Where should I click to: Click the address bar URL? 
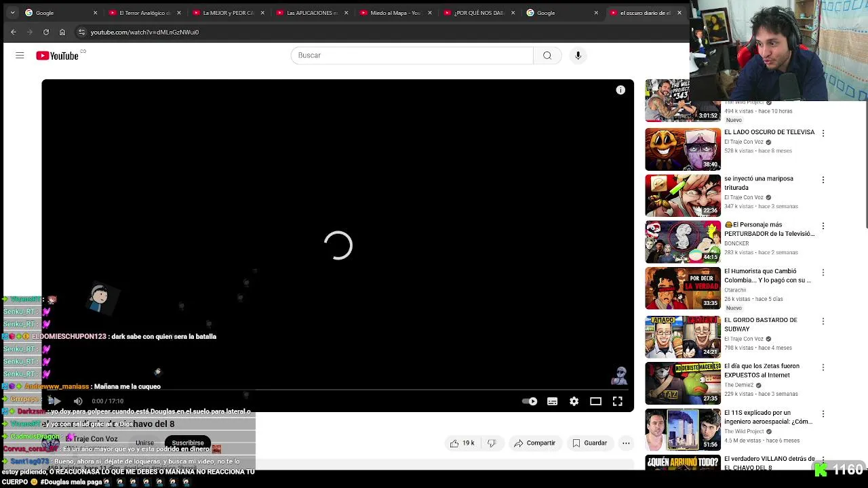click(x=144, y=32)
